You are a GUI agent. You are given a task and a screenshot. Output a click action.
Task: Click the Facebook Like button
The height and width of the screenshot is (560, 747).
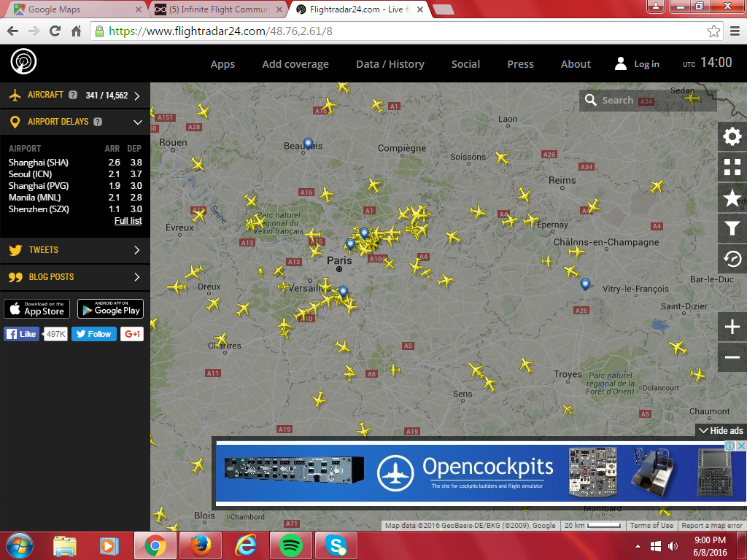point(21,334)
